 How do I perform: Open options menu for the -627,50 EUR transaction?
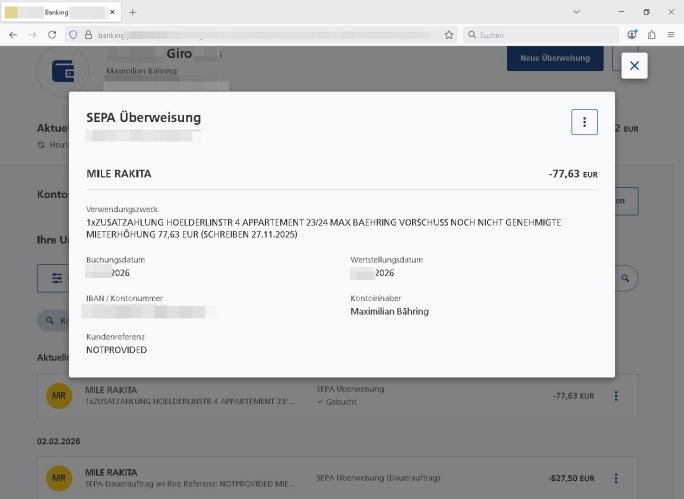[616, 478]
